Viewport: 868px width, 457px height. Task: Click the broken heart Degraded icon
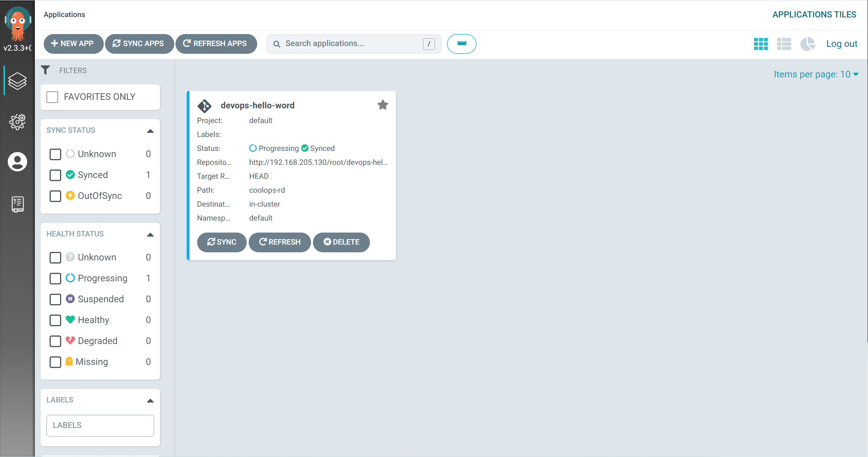(70, 341)
